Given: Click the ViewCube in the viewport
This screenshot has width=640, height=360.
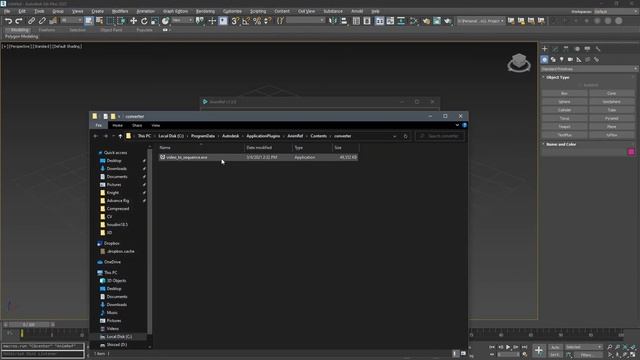Looking at the screenshot, I should tap(519, 62).
